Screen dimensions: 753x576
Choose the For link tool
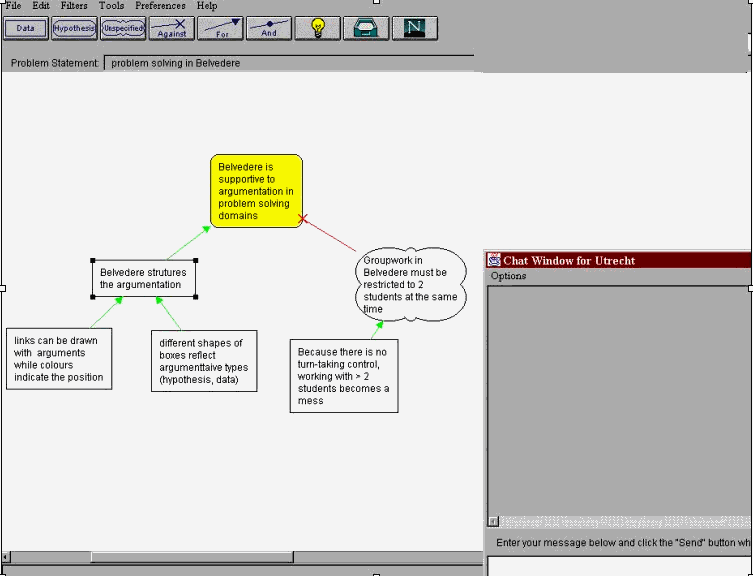[221, 28]
